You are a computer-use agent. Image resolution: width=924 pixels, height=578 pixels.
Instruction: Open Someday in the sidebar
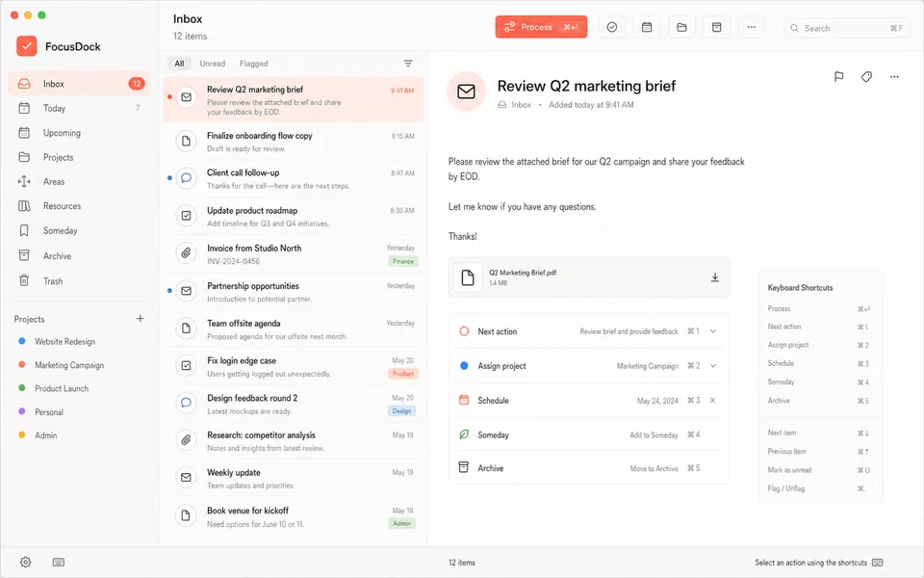click(80, 230)
